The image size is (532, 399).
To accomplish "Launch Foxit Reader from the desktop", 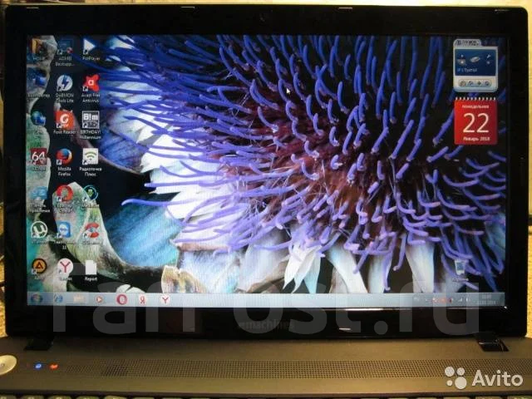I will [64, 122].
